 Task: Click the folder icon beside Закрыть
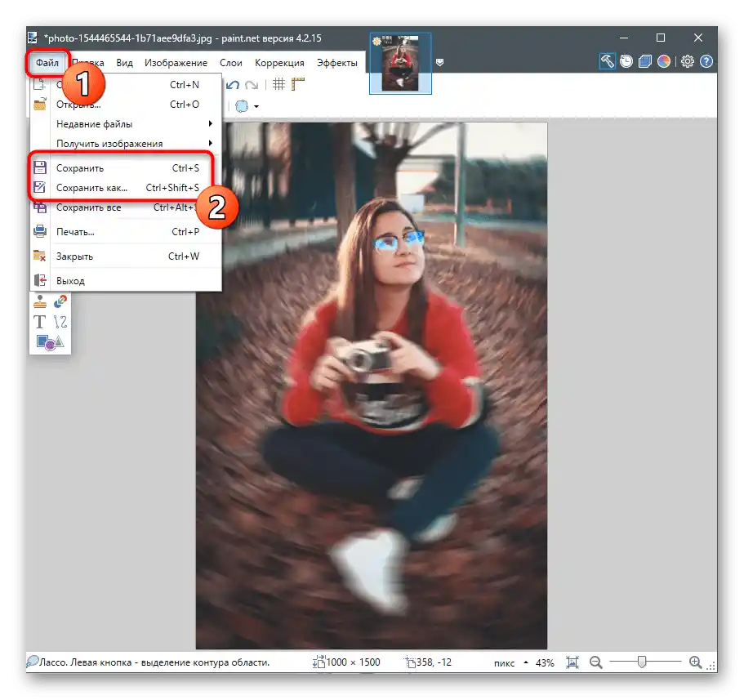[x=40, y=256]
